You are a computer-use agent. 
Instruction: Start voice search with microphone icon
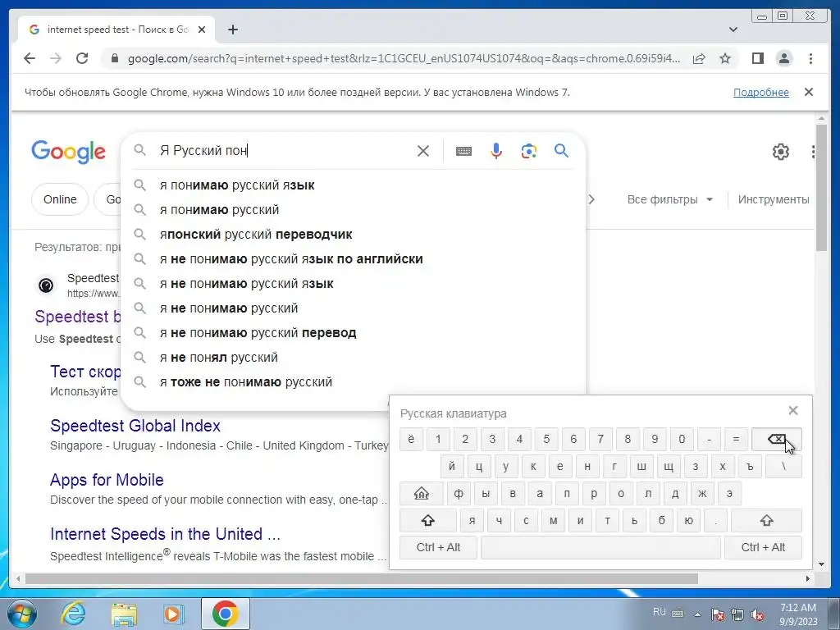pos(496,151)
